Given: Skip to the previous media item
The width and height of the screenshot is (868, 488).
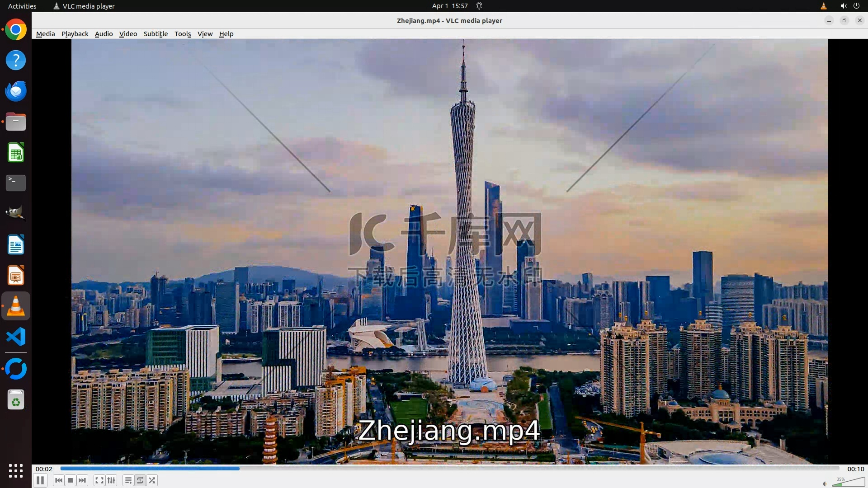Looking at the screenshot, I should pos(58,480).
